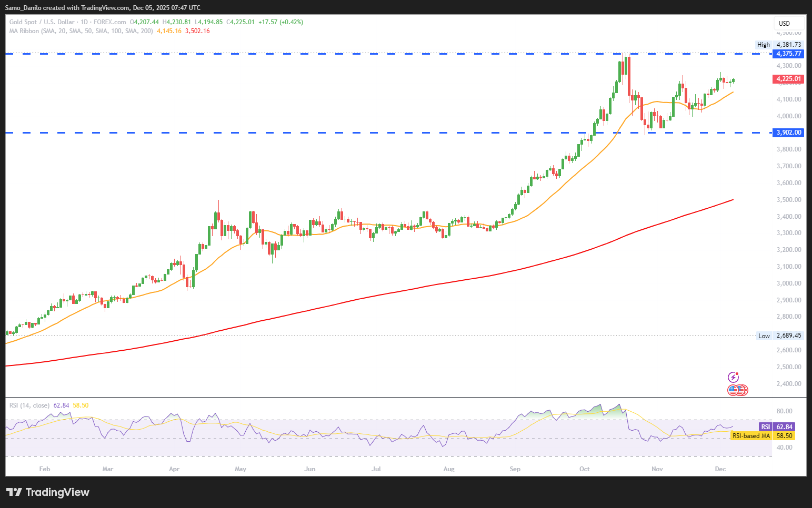Click the TradingView logo at bottom left

[48, 492]
